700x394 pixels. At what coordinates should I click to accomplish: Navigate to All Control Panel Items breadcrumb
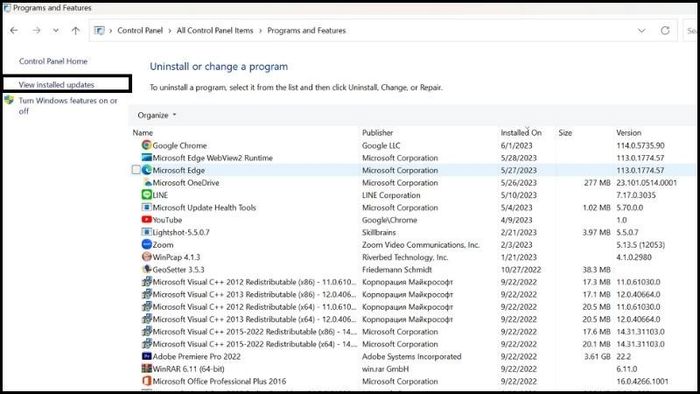[x=215, y=30]
